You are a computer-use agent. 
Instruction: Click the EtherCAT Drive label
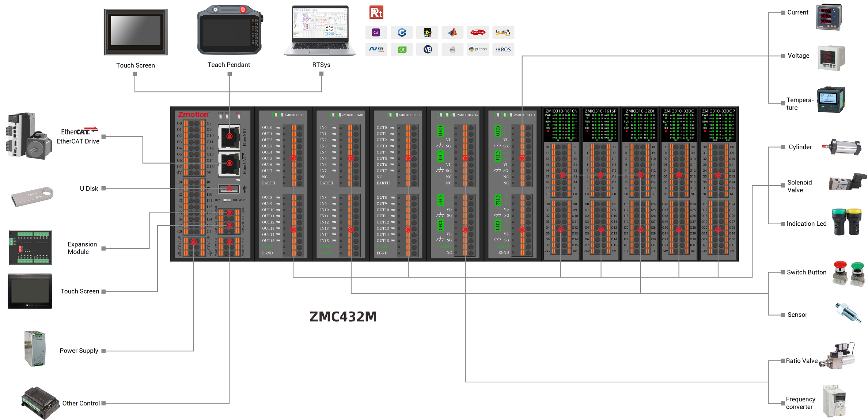[78, 141]
